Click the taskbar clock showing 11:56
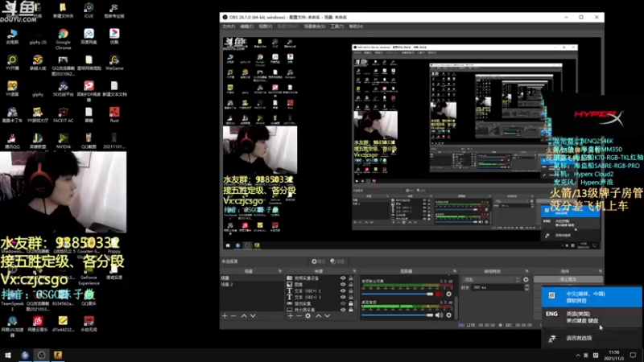 point(614,356)
